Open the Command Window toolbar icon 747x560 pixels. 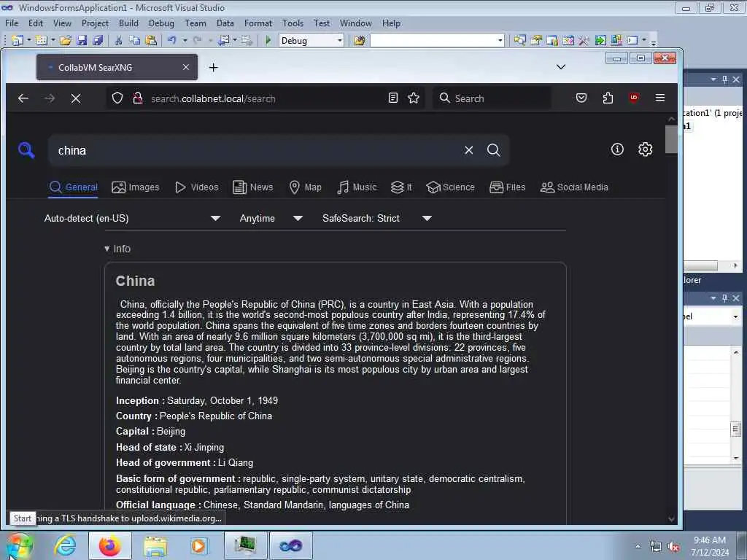point(632,41)
